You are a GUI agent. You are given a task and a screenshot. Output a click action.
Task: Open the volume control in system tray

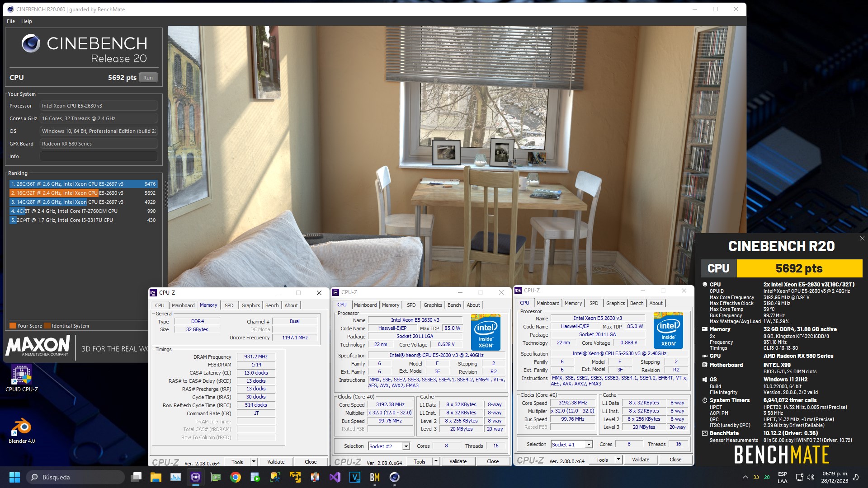click(811, 477)
